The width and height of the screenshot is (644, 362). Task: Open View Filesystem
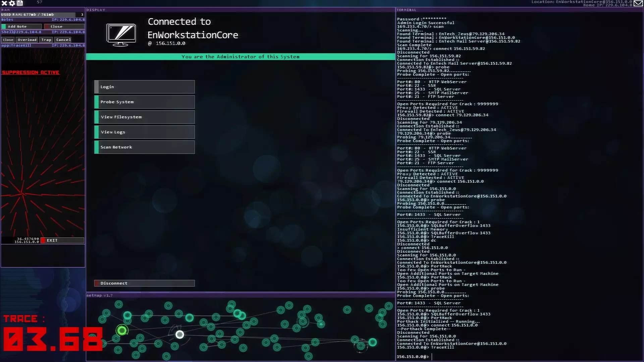tap(144, 117)
